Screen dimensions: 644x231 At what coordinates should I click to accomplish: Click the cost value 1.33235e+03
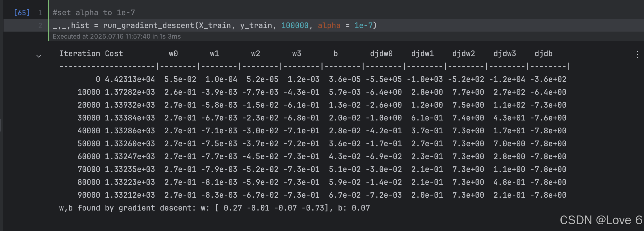(130, 169)
